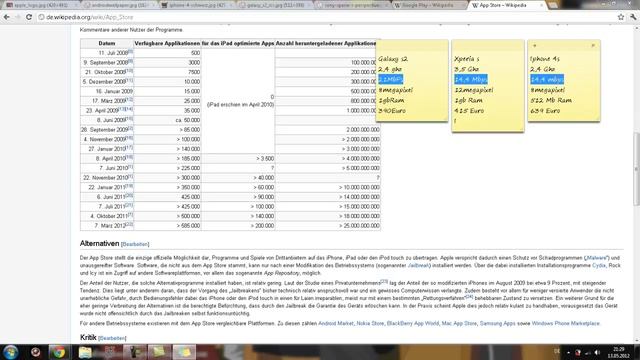Open the Windows Phone Marketplace link
The height and width of the screenshot is (360, 640).
[565, 323]
